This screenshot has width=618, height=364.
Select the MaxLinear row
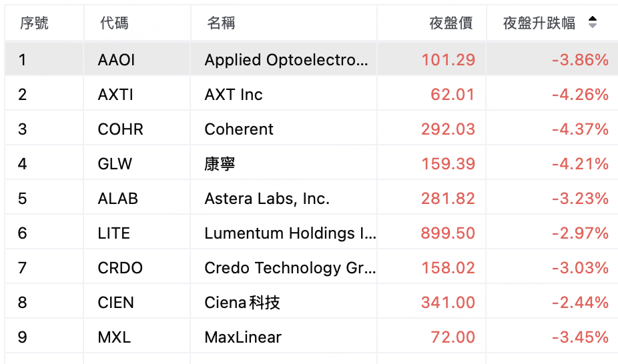coord(311,337)
